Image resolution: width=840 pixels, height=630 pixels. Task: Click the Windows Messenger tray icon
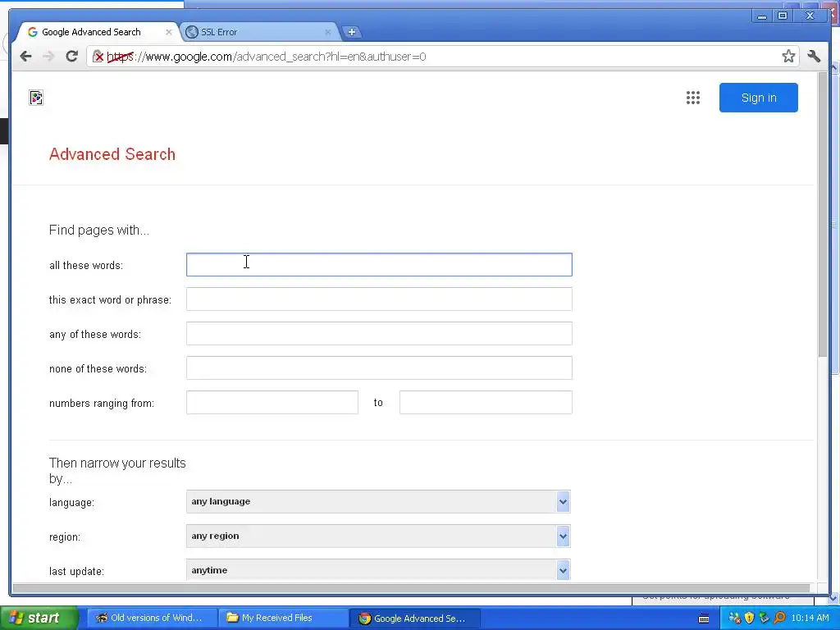[x=734, y=619]
